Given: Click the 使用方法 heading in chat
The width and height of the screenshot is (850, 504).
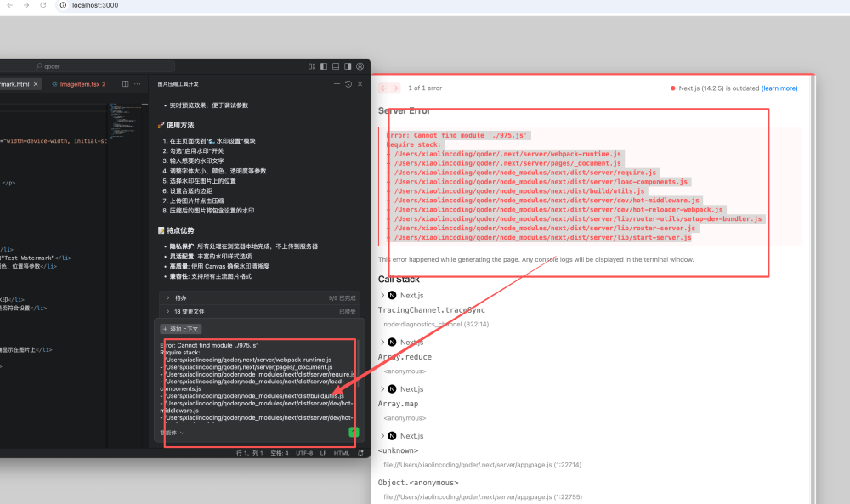Looking at the screenshot, I should (180, 125).
